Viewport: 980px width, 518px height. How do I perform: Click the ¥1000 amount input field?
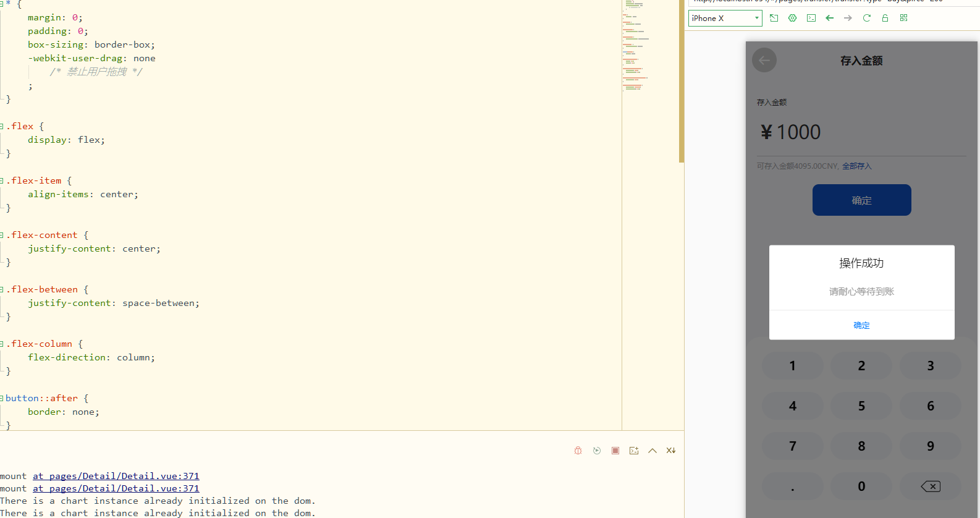click(861, 132)
